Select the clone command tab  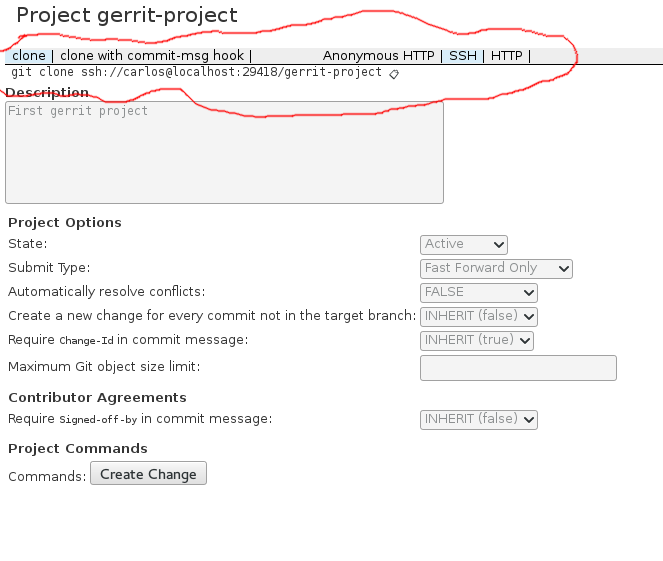tap(29, 56)
